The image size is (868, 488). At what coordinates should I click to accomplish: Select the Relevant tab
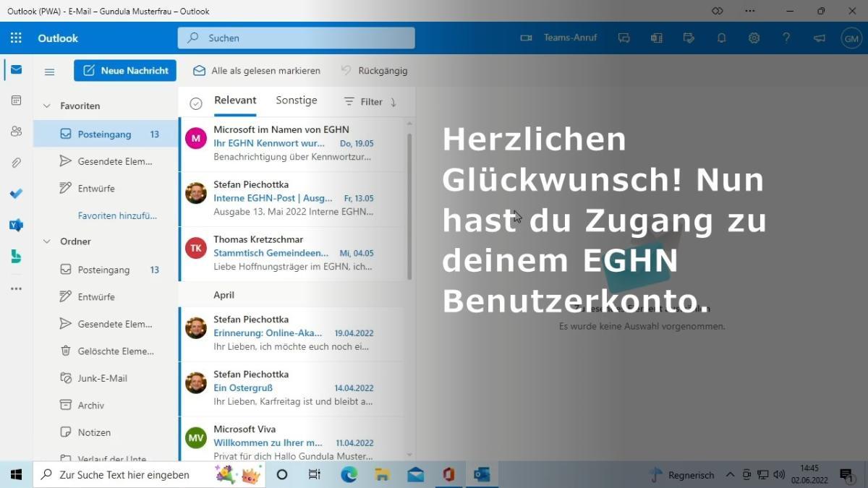click(235, 100)
